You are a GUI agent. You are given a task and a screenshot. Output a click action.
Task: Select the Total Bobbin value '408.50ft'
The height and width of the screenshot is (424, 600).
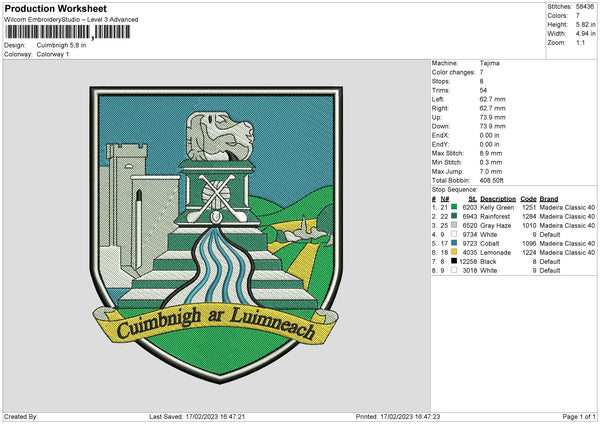coord(492,180)
